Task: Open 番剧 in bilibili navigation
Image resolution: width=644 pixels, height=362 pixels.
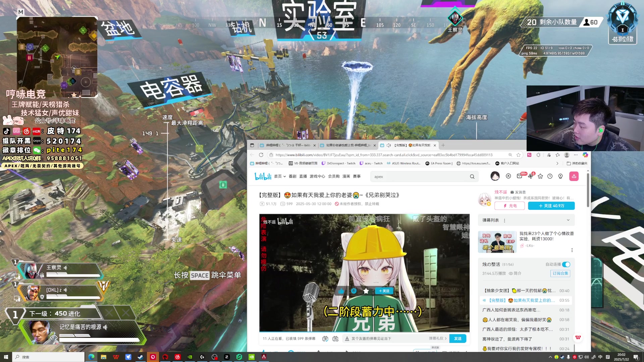Action: (292, 176)
